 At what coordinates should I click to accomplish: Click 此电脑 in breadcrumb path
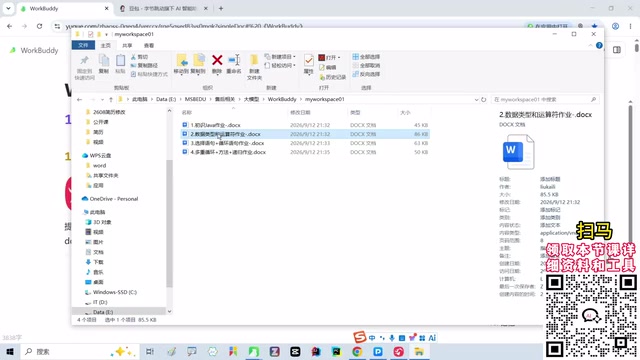pyautogui.click(x=140, y=99)
